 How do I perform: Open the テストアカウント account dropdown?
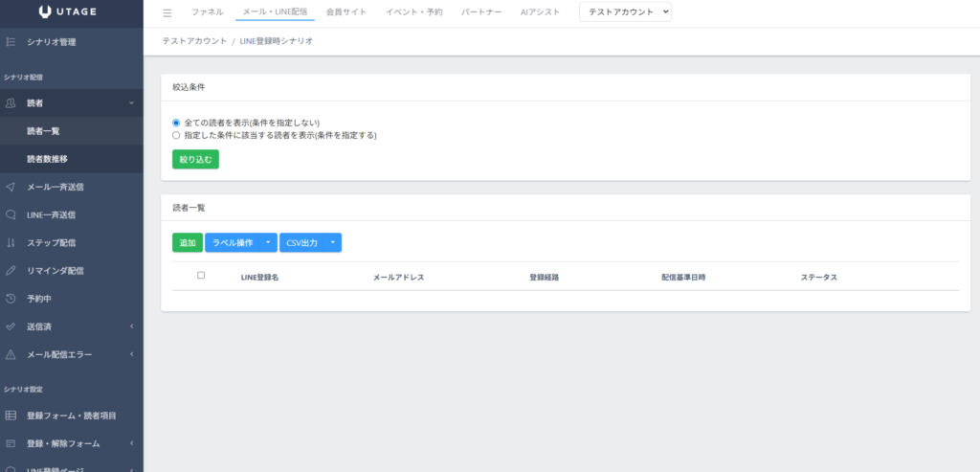click(x=626, y=12)
